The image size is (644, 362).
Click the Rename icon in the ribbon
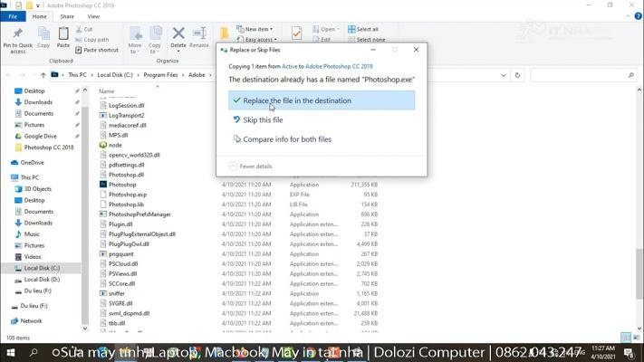coord(199,34)
